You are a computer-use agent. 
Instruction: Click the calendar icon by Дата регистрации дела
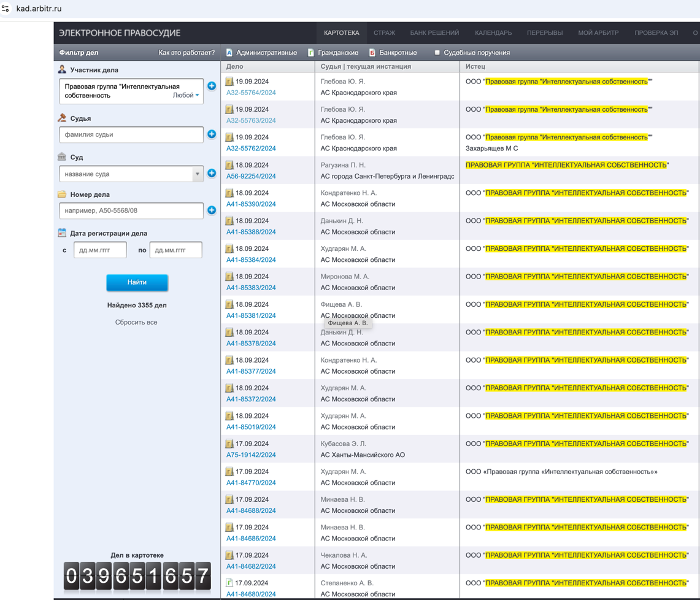point(62,233)
